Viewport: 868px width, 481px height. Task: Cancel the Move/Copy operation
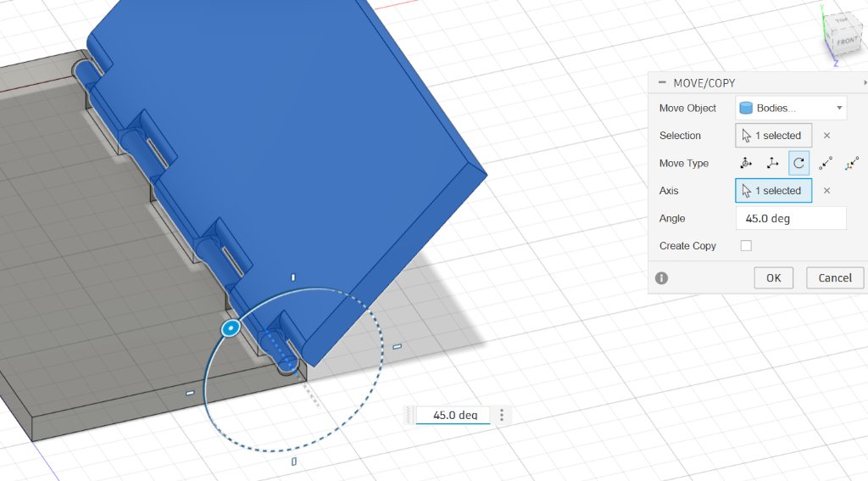tap(835, 278)
